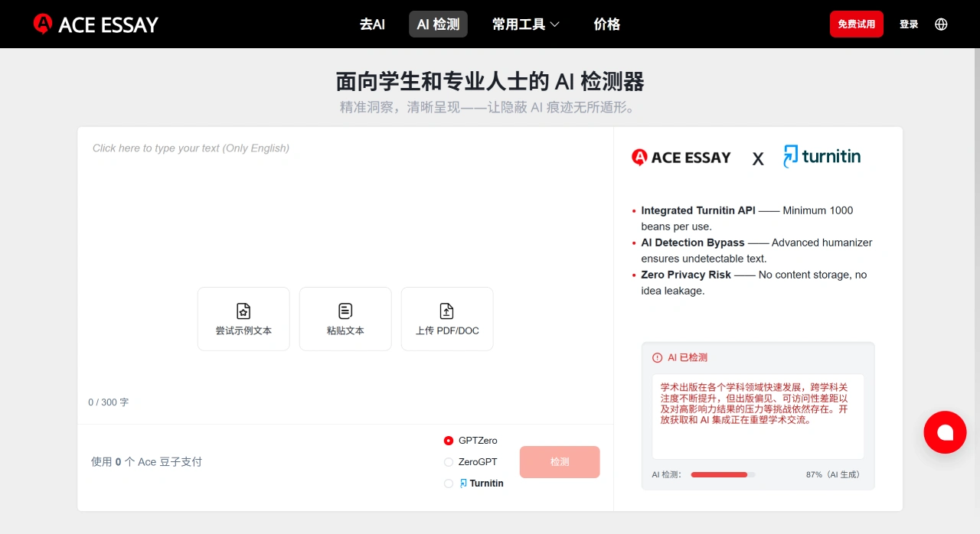Select the Turnitin radio option
The image size is (980, 534).
click(x=449, y=484)
